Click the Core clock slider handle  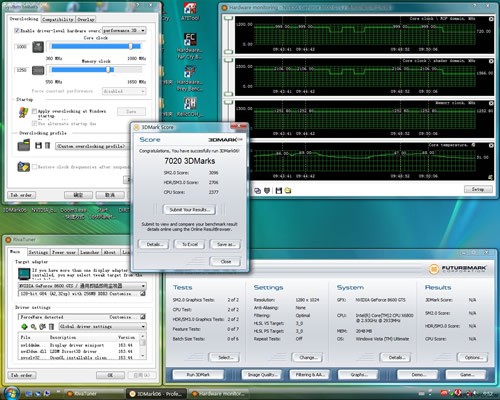pos(131,46)
